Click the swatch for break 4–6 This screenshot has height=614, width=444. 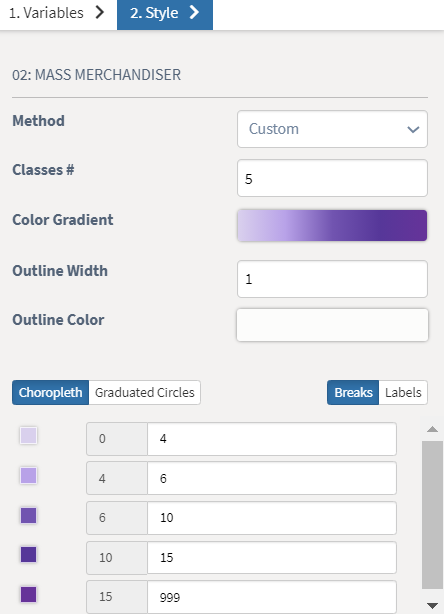(x=28, y=475)
